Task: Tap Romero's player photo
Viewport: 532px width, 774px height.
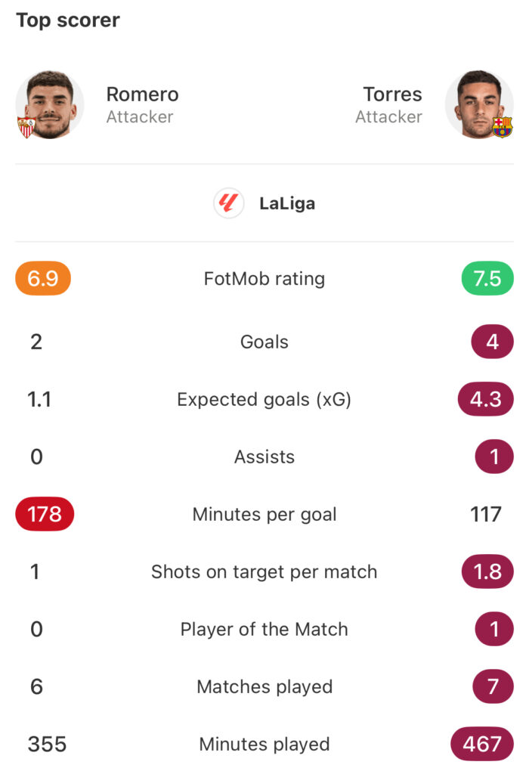Action: (x=50, y=104)
